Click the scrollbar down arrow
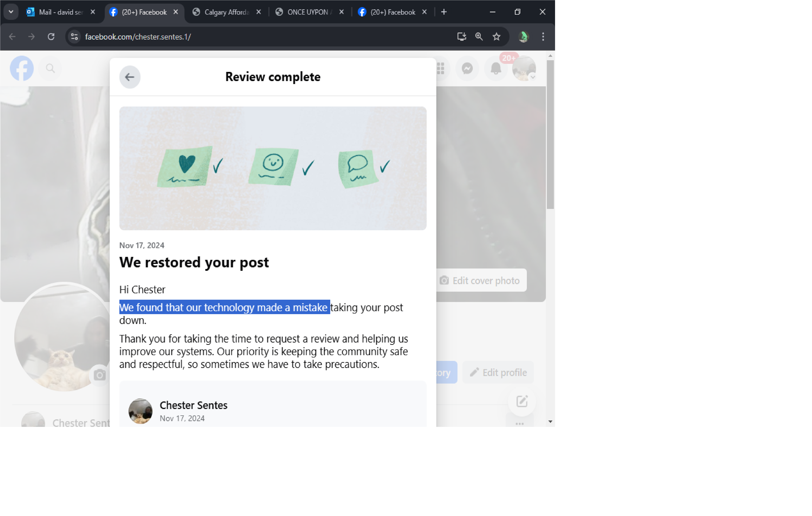This screenshot has width=812, height=516. (x=550, y=421)
